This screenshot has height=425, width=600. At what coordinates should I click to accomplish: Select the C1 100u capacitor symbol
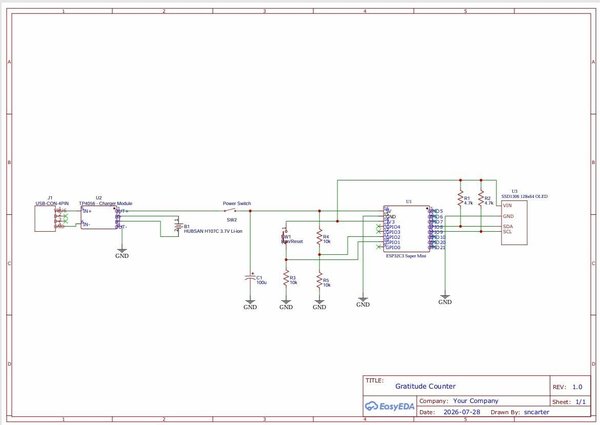coord(250,278)
